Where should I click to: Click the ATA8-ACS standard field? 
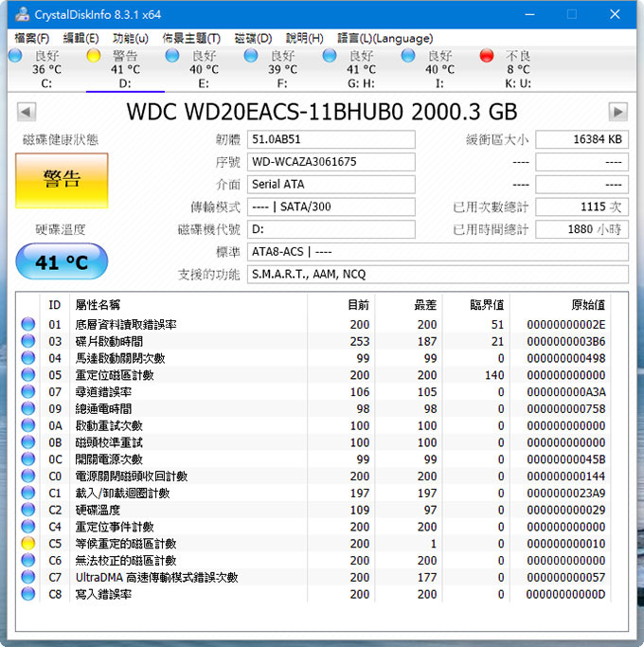[x=438, y=252]
